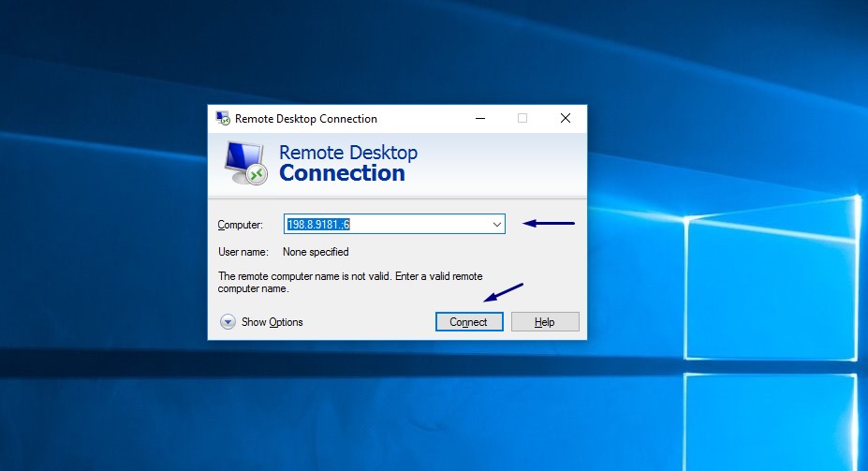Close the Remote Desktop Connection dialog
This screenshot has width=868, height=471.
tap(566, 118)
